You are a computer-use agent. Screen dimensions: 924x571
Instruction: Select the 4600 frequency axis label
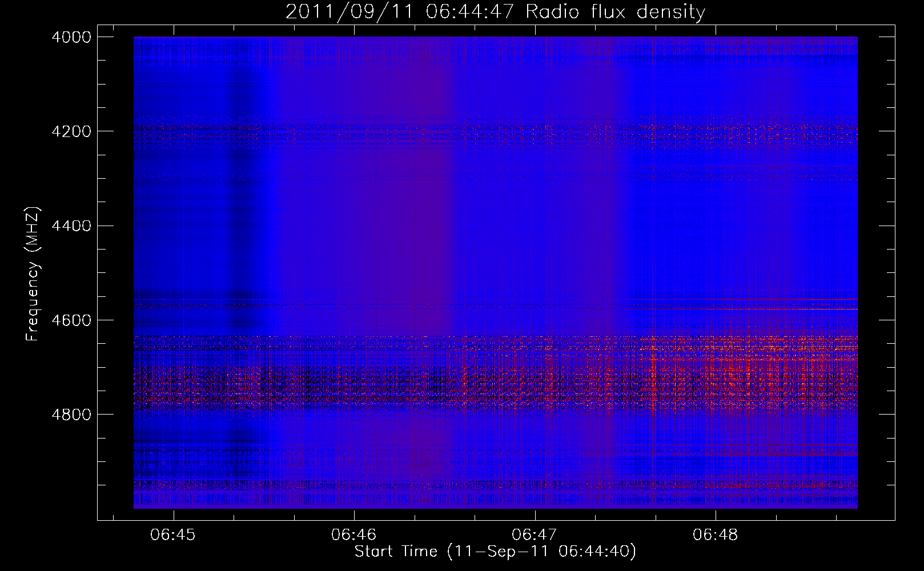[x=71, y=320]
